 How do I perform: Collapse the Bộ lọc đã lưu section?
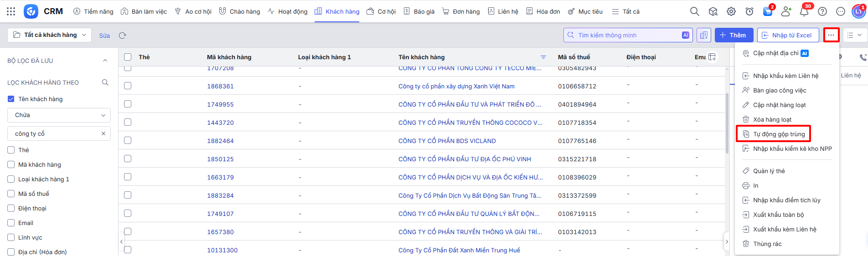pyautogui.click(x=105, y=61)
